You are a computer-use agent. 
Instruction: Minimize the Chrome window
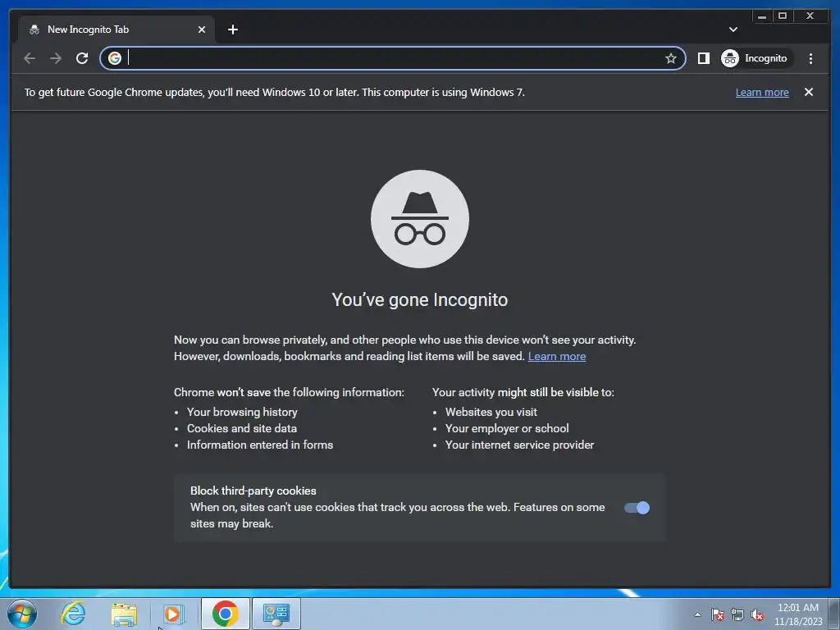tap(762, 16)
